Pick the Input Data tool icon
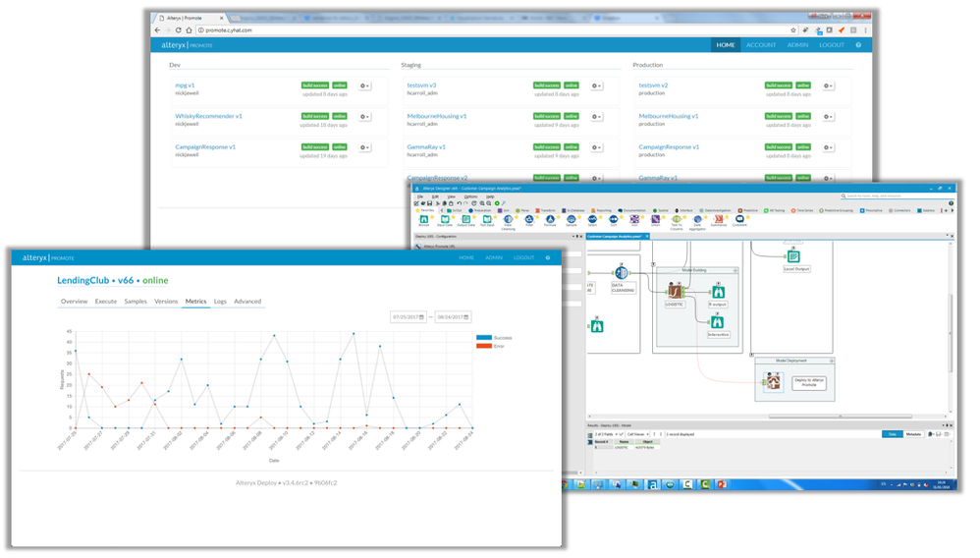This screenshot has width=980, height=558. [445, 219]
